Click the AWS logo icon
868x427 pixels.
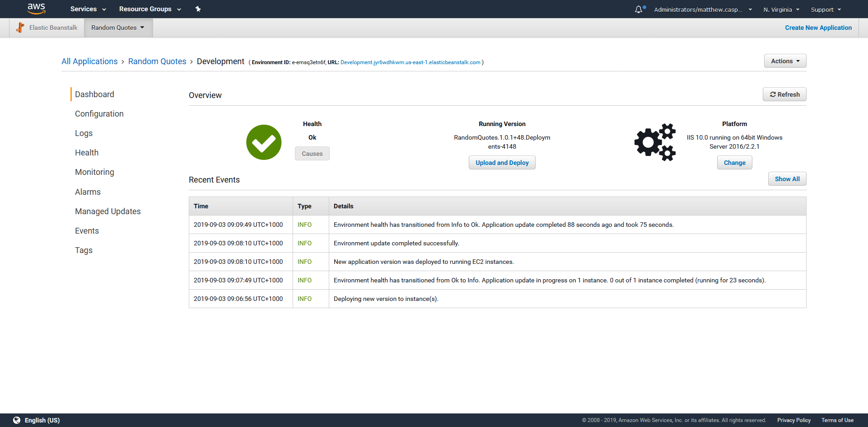36,9
